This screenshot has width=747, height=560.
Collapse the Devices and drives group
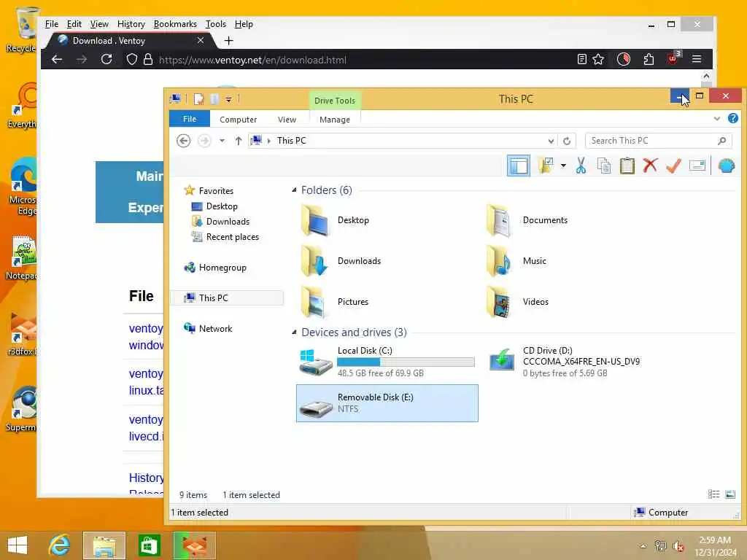point(294,332)
